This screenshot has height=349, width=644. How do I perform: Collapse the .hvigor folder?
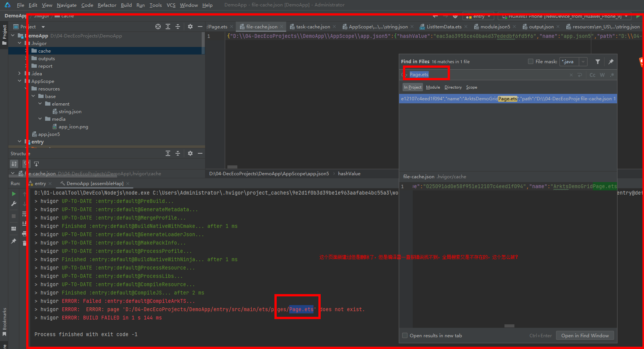(x=19, y=43)
